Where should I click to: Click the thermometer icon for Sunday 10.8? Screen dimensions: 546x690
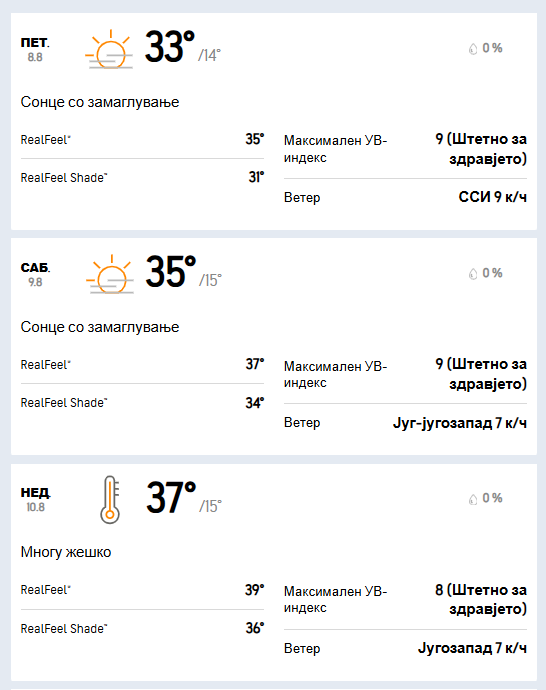[110, 499]
